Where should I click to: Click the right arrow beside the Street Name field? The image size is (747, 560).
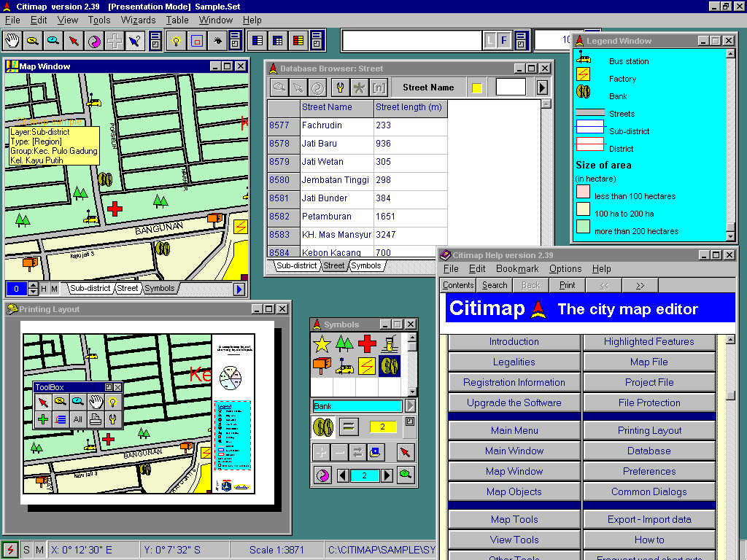coord(541,87)
